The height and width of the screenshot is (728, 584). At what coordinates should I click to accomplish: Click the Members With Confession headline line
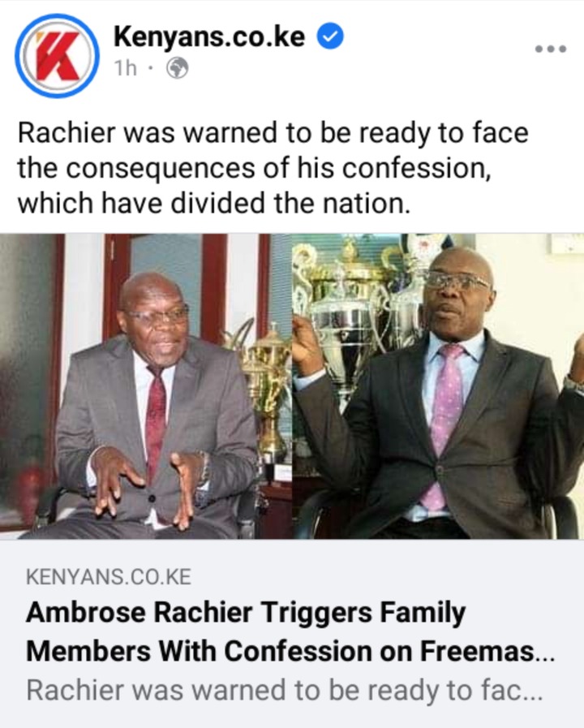[x=290, y=651]
